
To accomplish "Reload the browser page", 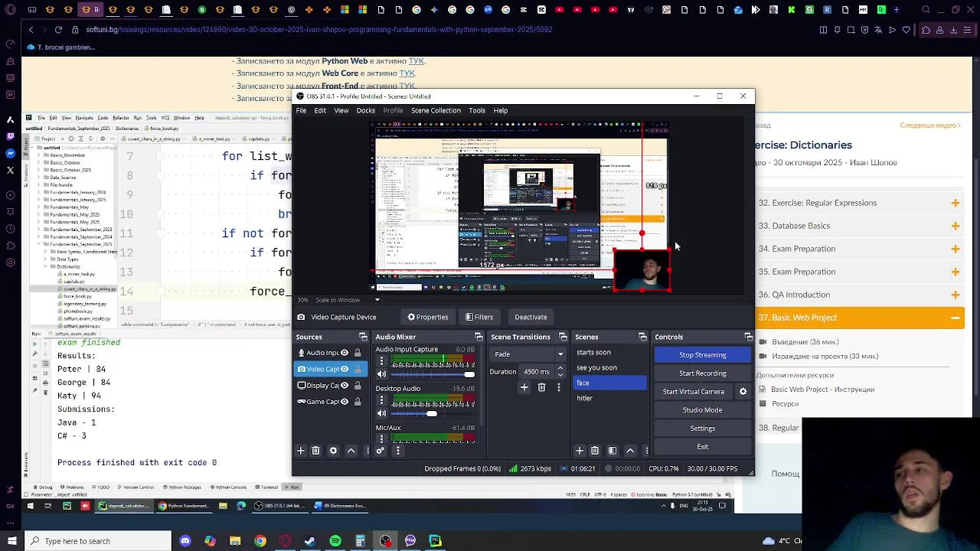I will 58,30.
